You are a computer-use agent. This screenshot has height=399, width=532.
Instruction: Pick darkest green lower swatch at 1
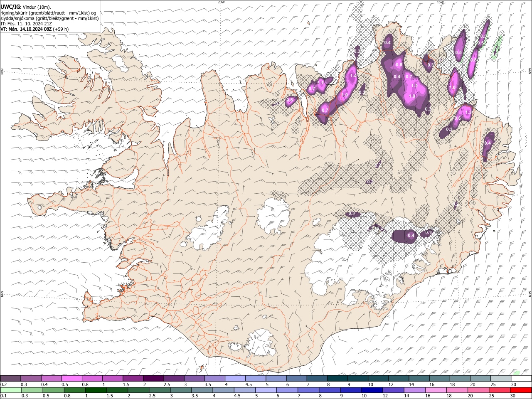click(x=96, y=390)
